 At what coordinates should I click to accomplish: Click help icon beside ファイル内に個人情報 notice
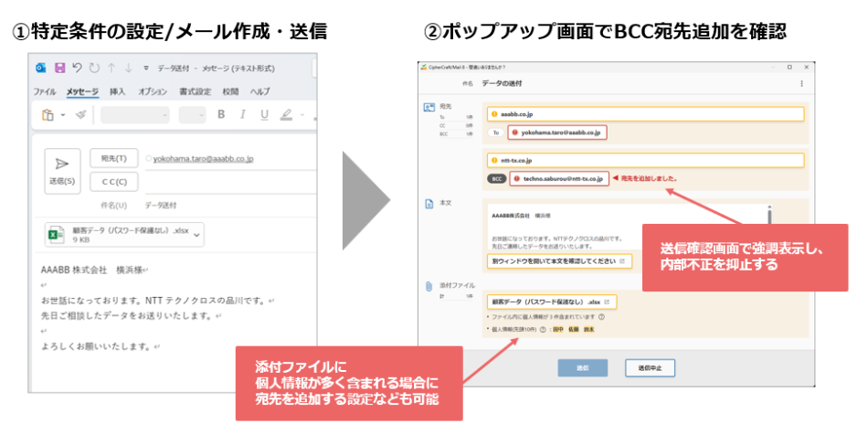coord(601,317)
